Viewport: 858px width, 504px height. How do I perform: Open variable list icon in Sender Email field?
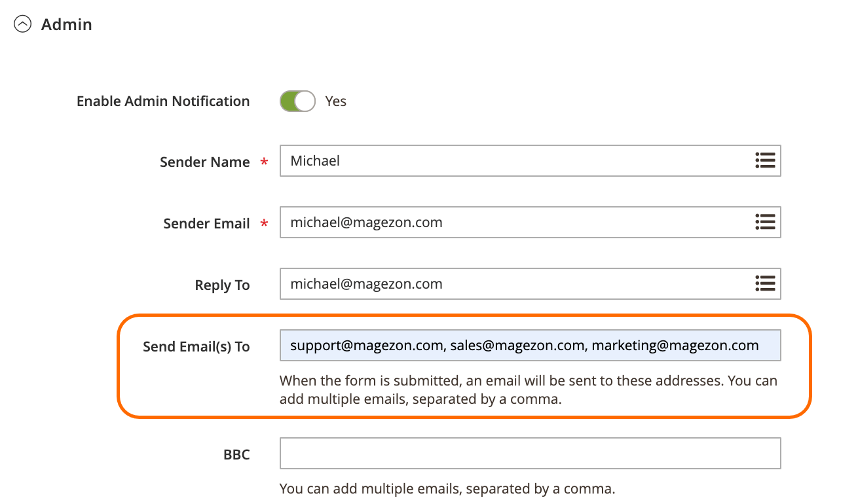tap(764, 222)
